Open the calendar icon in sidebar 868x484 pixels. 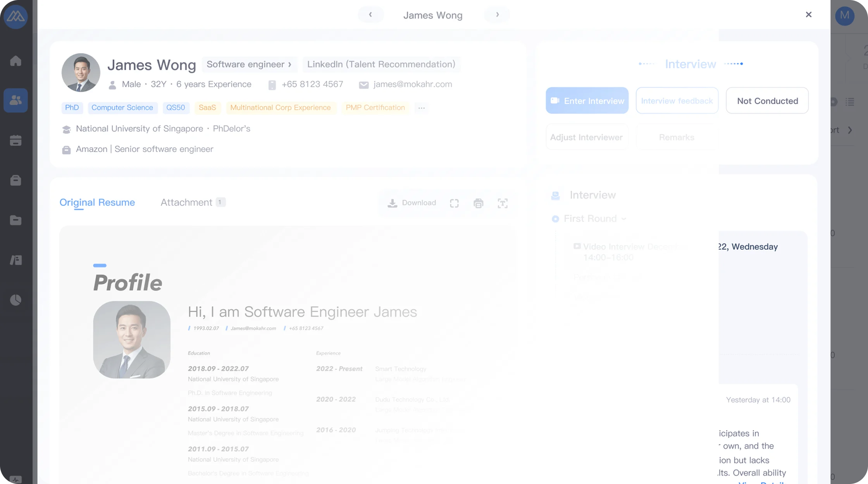click(x=15, y=140)
